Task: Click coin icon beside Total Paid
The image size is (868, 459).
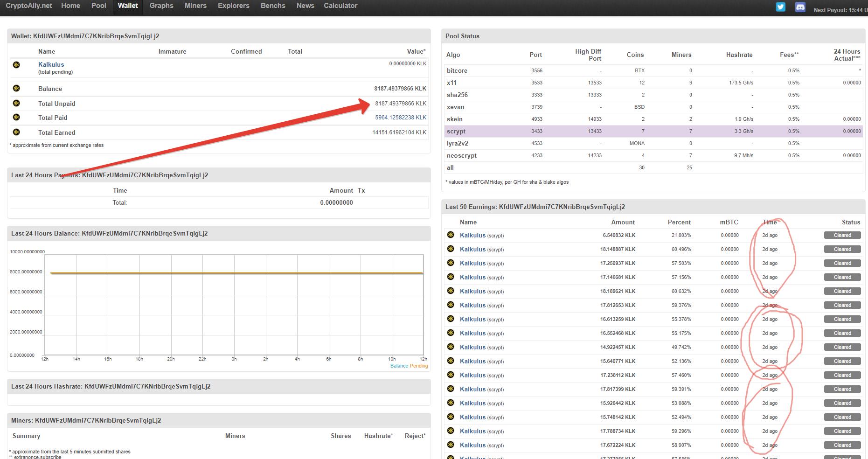Action: [x=16, y=117]
